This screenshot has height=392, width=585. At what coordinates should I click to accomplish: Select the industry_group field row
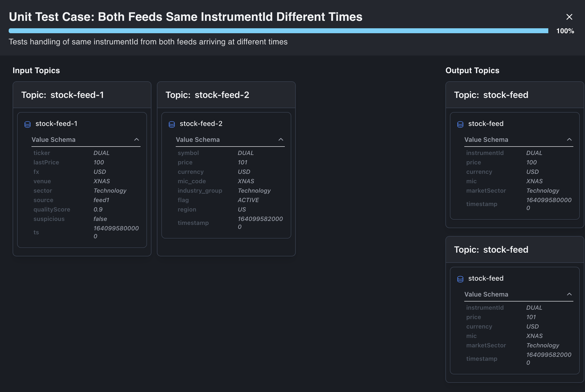point(200,191)
